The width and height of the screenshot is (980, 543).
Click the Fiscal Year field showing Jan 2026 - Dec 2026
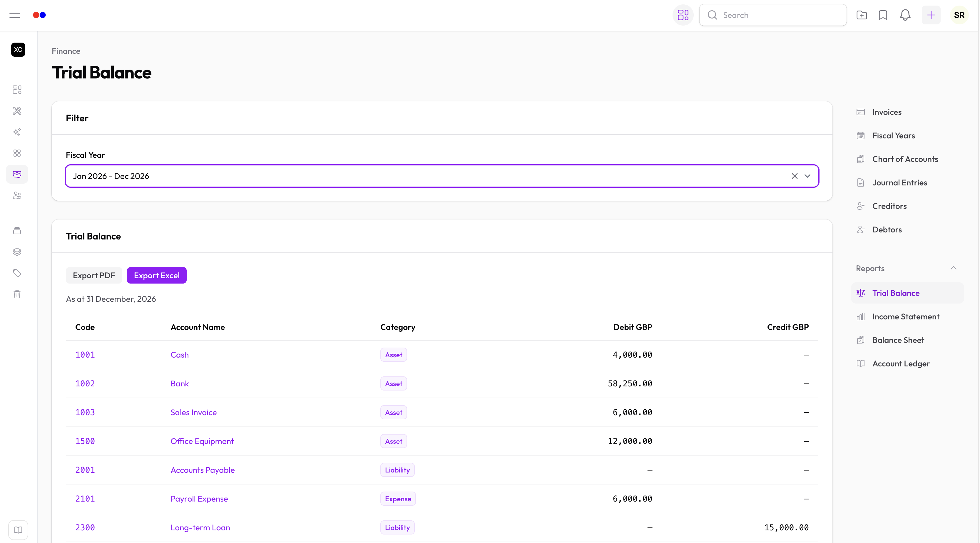(x=442, y=176)
